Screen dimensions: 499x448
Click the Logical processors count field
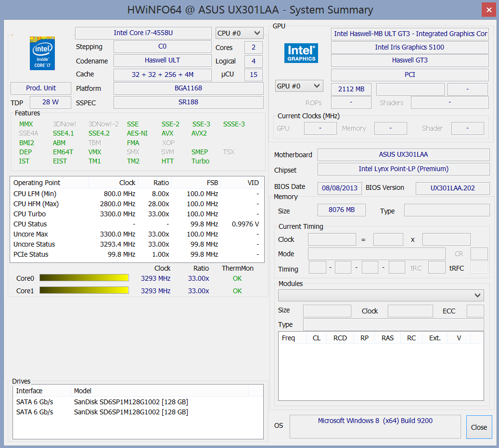point(253,61)
